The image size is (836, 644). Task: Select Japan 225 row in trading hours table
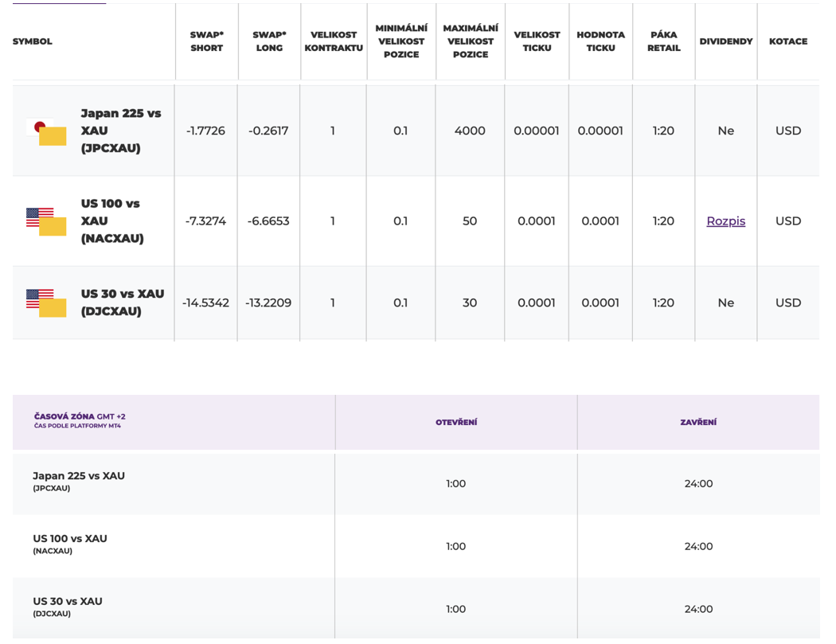click(78, 481)
